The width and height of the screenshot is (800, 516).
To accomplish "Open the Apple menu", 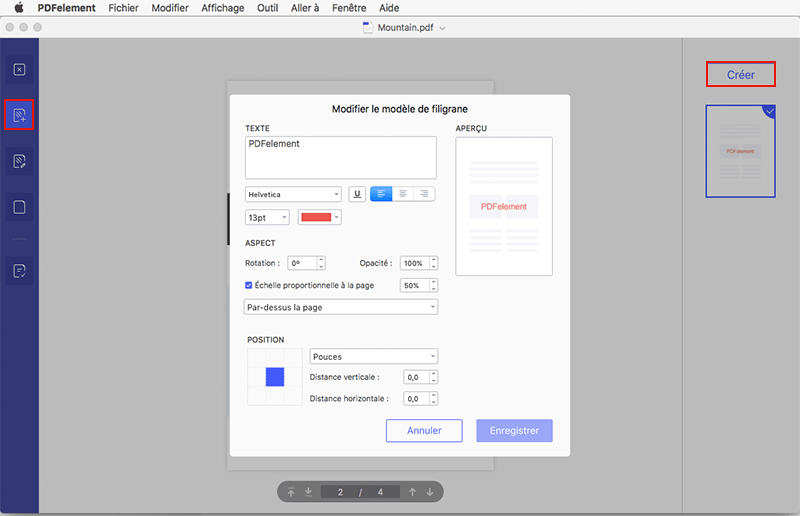I will tap(19, 8).
